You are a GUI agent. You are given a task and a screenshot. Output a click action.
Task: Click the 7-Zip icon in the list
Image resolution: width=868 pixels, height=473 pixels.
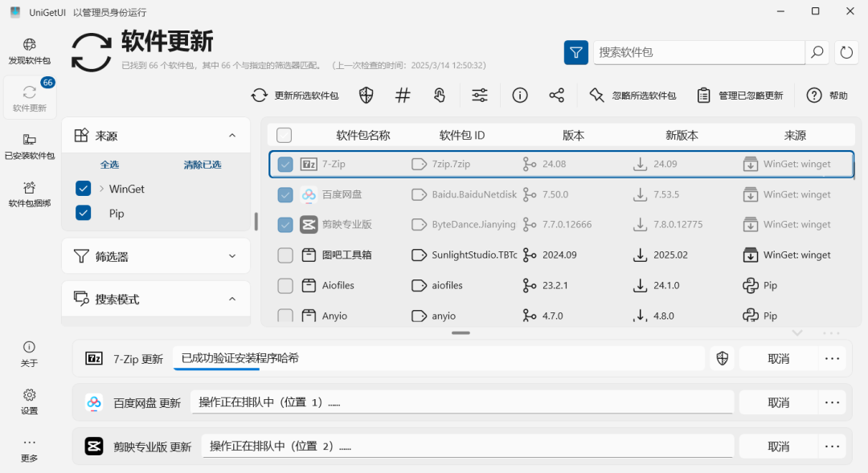coord(309,165)
